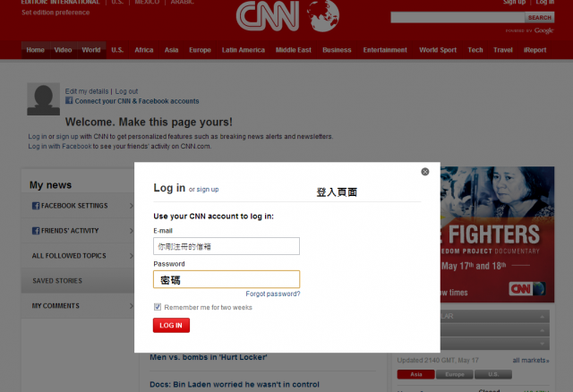Click the globe icon beside CNN logo
The image size is (573, 392).
pyautogui.click(x=323, y=15)
